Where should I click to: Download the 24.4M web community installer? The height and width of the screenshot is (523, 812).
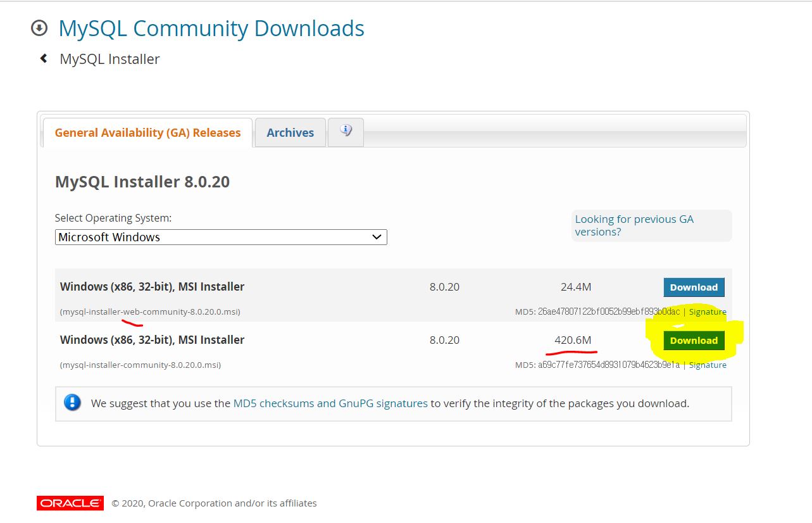click(x=694, y=287)
